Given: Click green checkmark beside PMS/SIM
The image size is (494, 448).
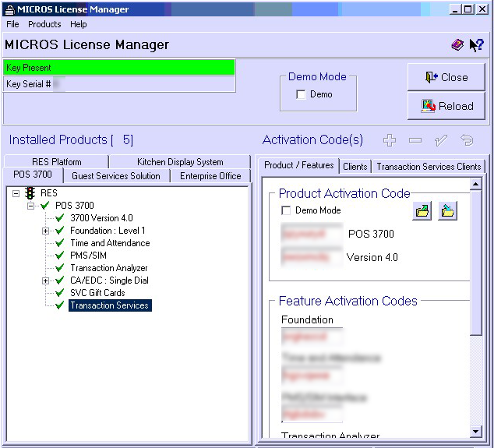Looking at the screenshot, I should pos(59,256).
